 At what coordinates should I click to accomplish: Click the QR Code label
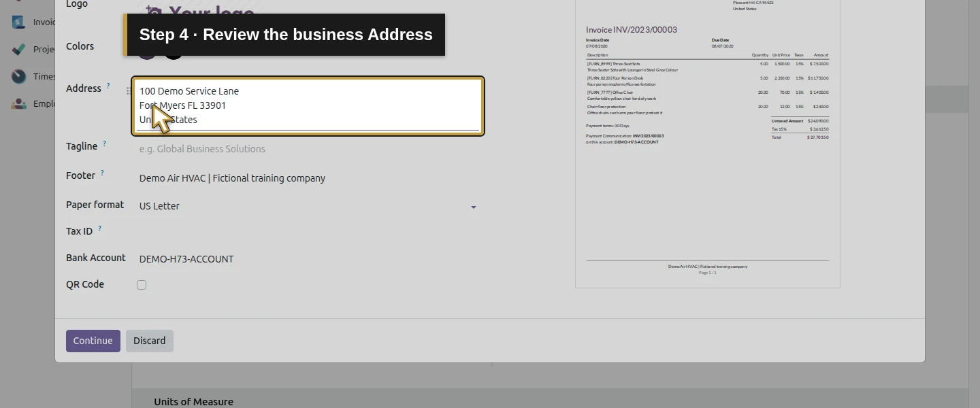click(x=85, y=284)
